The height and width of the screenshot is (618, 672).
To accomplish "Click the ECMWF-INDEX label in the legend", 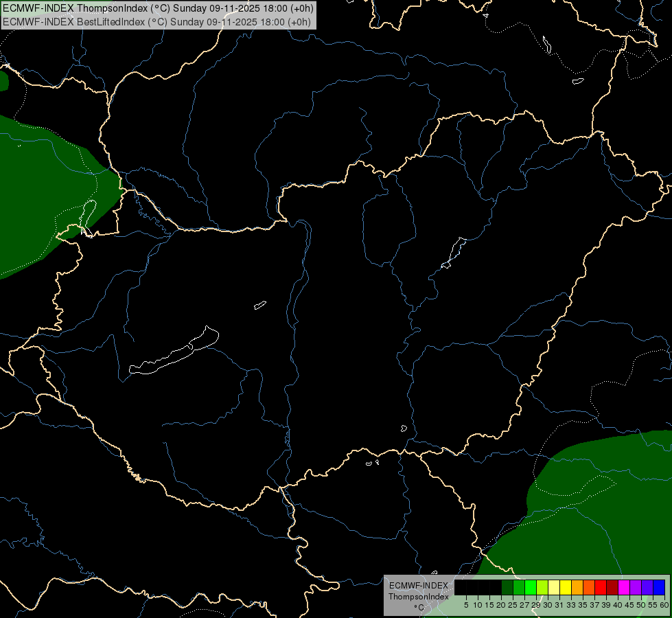I will tap(418, 586).
